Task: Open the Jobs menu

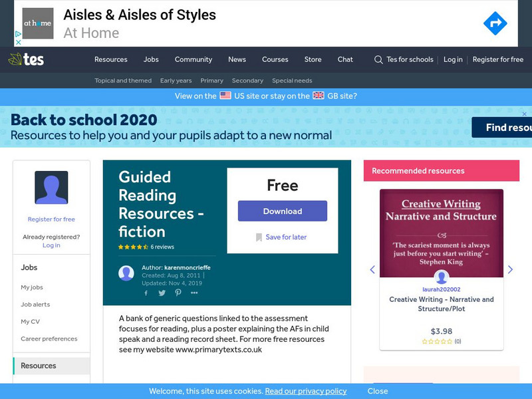Action: pos(151,59)
